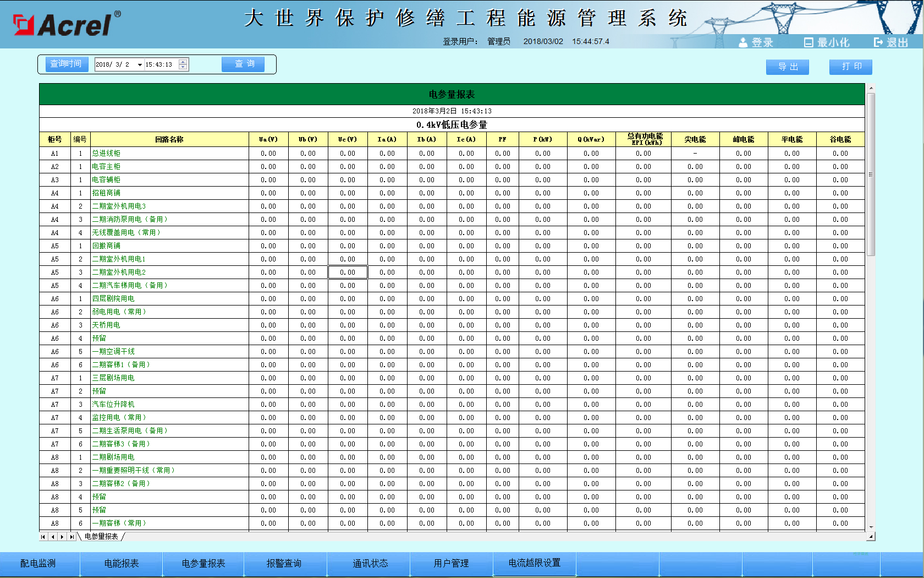Select the 天桥用电 row name
Screen dimensions: 924x578
pyautogui.click(x=106, y=325)
